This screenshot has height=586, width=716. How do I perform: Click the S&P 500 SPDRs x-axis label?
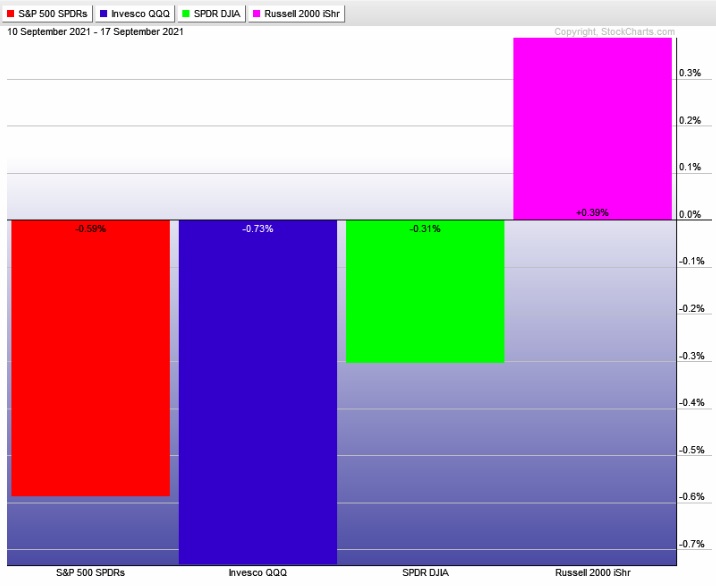(x=90, y=573)
